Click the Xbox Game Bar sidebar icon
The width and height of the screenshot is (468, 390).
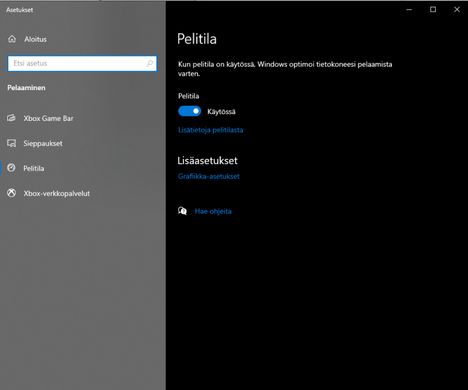pyautogui.click(x=11, y=118)
